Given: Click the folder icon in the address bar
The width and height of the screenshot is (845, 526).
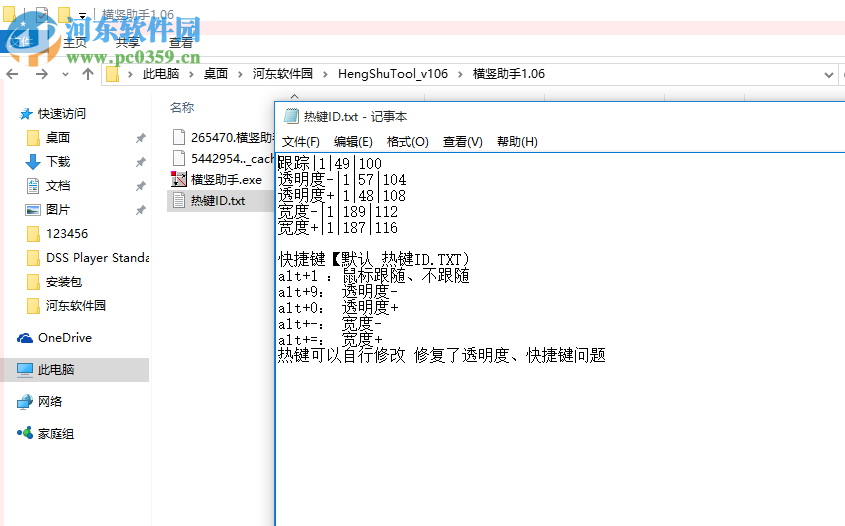Looking at the screenshot, I should click(x=113, y=74).
